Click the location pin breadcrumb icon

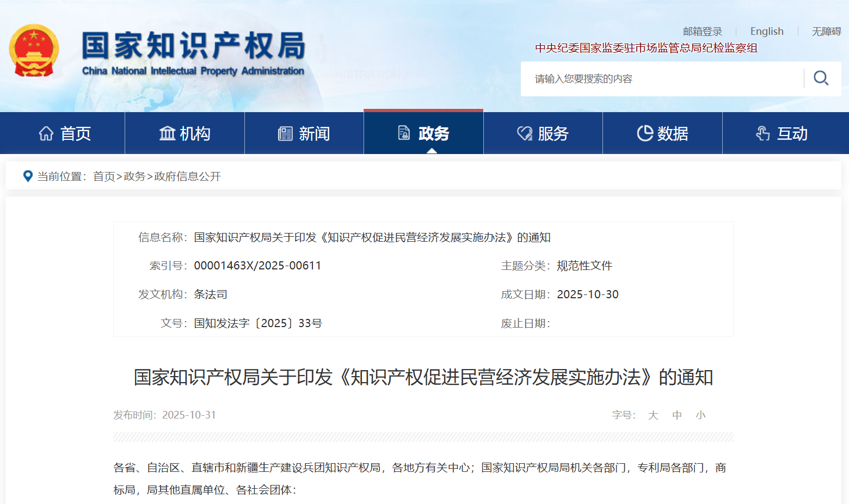28,176
